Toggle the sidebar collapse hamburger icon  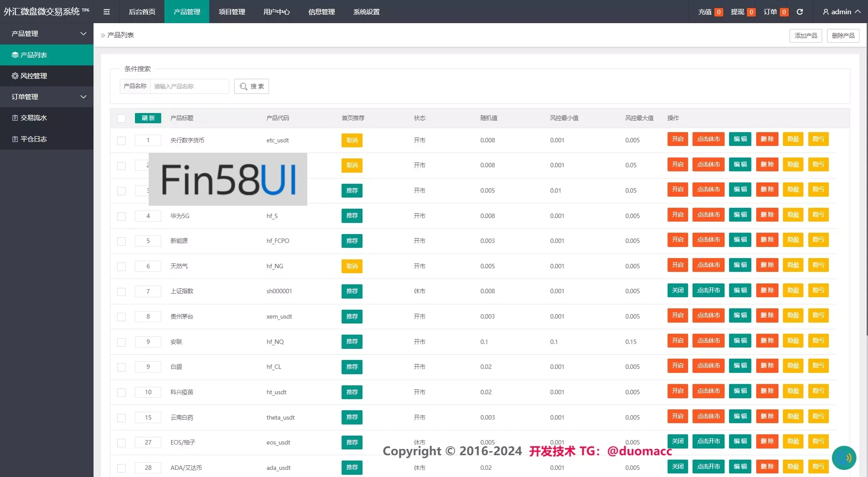pyautogui.click(x=106, y=12)
